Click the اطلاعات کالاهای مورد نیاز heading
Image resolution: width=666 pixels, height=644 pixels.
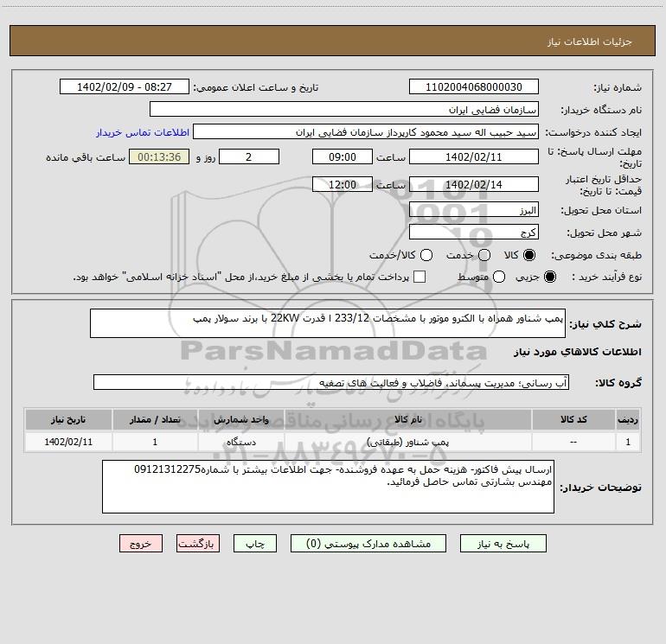click(x=577, y=352)
